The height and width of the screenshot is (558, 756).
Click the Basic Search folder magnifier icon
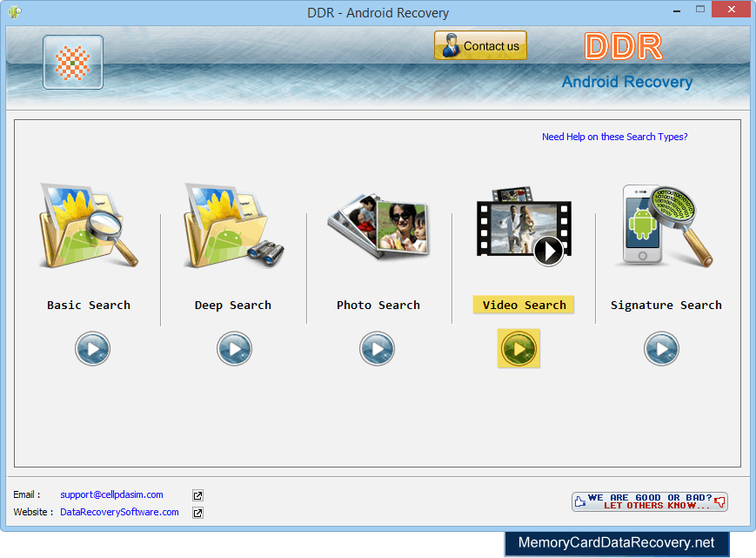click(x=89, y=225)
